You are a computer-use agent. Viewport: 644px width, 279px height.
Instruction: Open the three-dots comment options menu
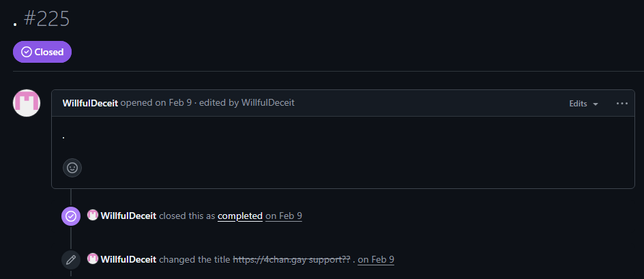(x=621, y=104)
